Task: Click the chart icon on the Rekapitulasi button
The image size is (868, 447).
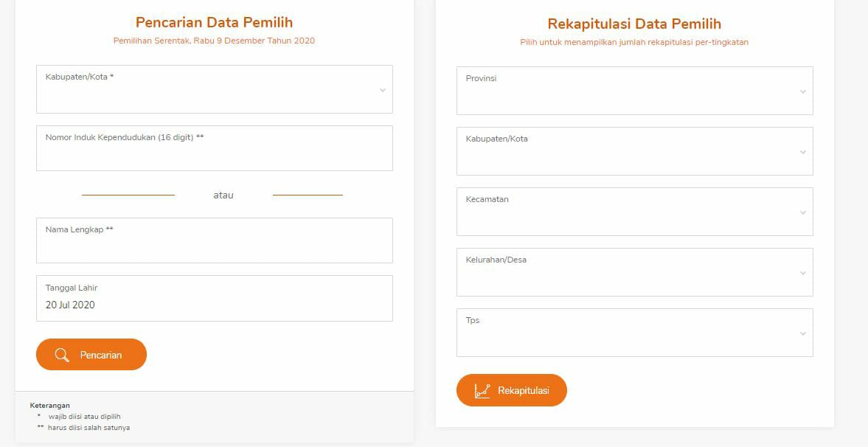Action: (x=482, y=390)
